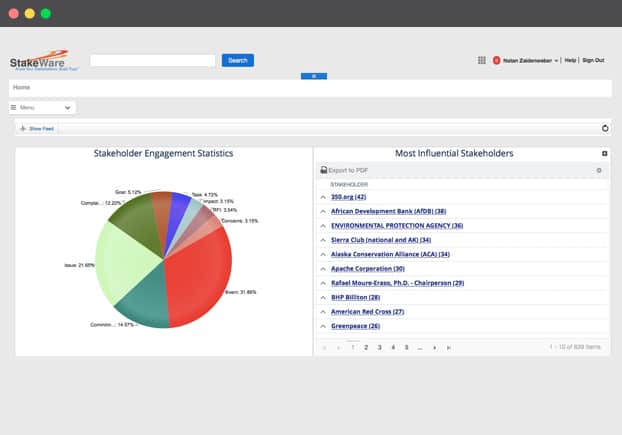Screen dimensions: 622x435
Task: Jump to last page arrow in pager
Action: click(449, 347)
